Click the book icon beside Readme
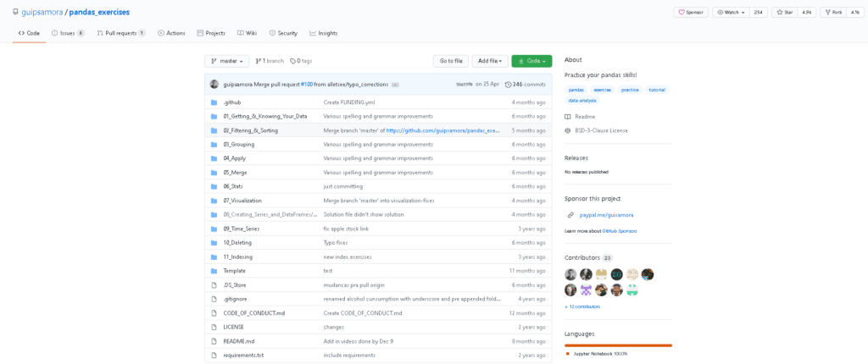This screenshot has height=364, width=868. (x=567, y=117)
